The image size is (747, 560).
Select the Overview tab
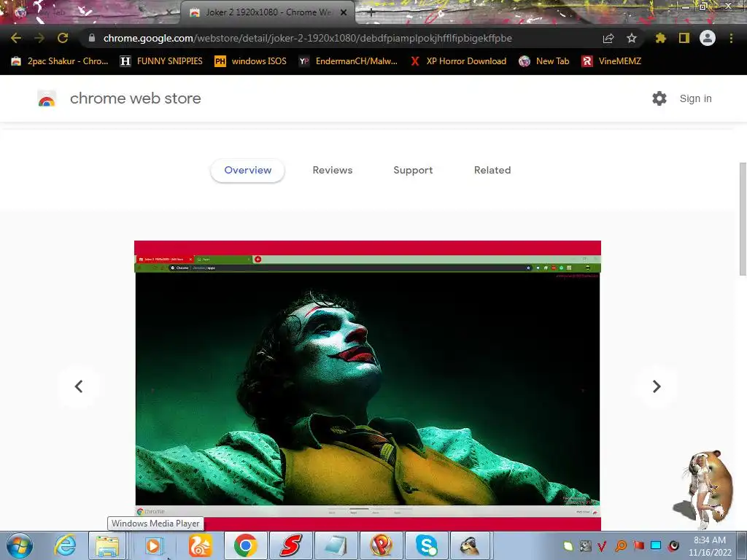[x=248, y=171]
